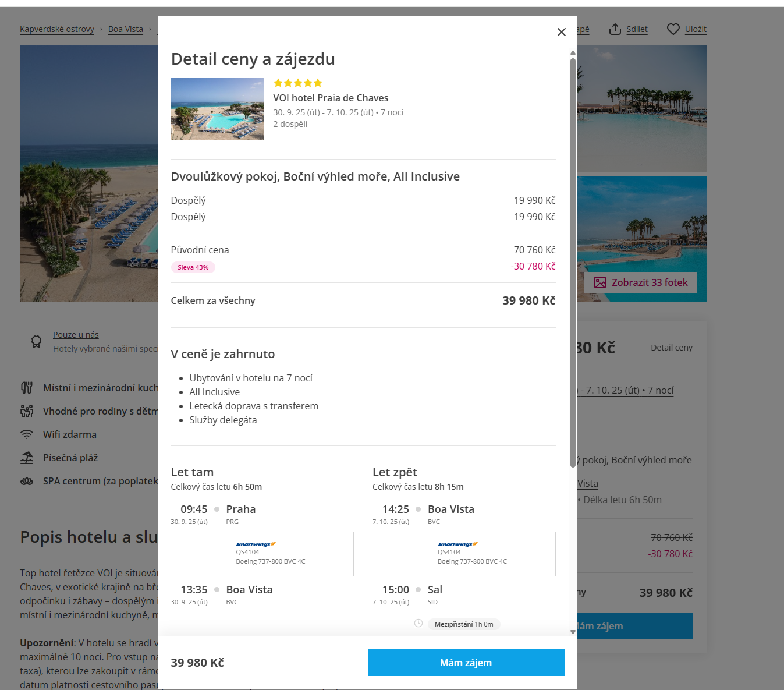784x690 pixels.
Task: Open the Detail ceny link
Action: pyautogui.click(x=671, y=348)
